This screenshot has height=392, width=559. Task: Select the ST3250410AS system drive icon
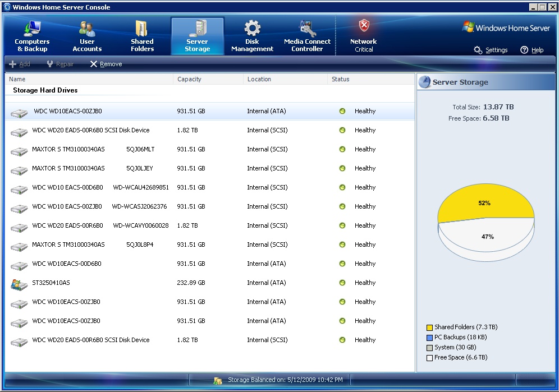click(19, 284)
